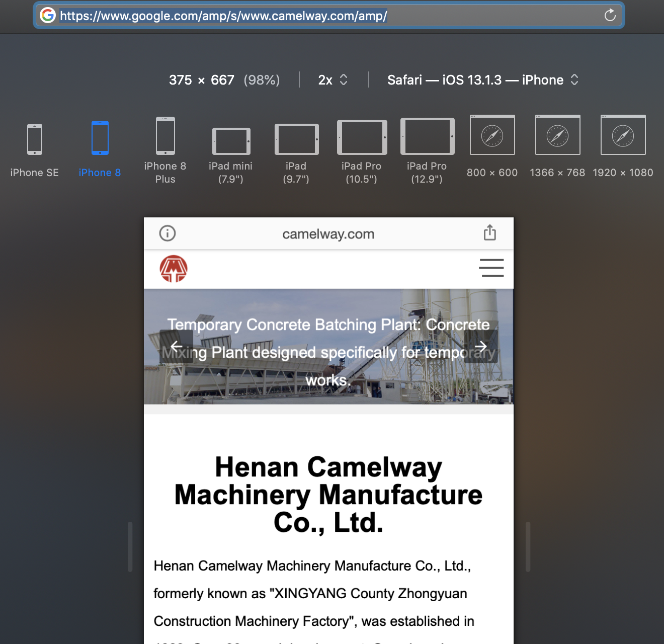Click the 375 × 667 dimensions readout
The height and width of the screenshot is (644, 664).
[202, 80]
